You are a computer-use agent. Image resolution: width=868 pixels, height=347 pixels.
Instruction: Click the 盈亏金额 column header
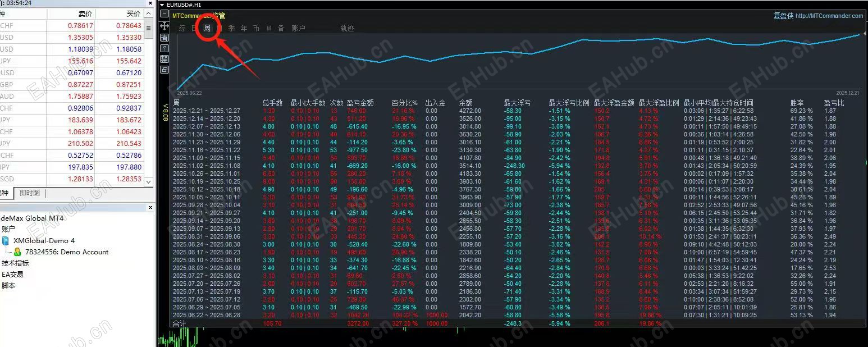pyautogui.click(x=360, y=103)
